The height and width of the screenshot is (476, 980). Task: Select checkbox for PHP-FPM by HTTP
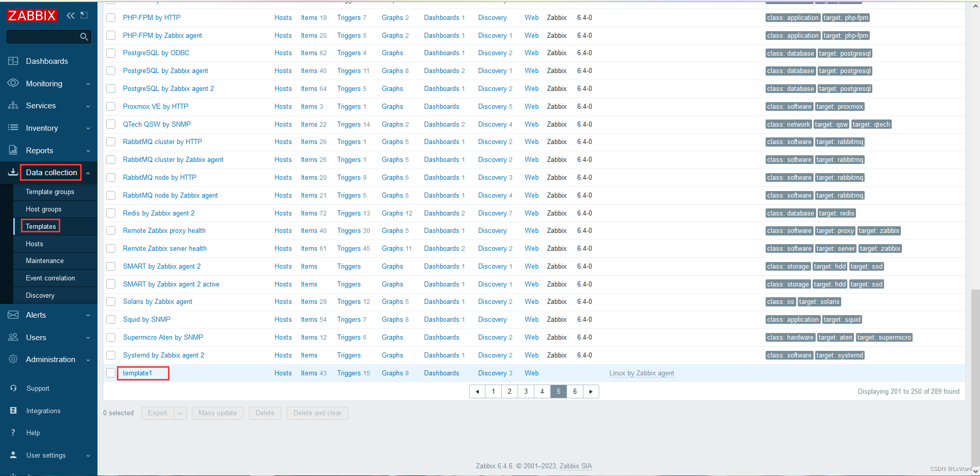[111, 18]
